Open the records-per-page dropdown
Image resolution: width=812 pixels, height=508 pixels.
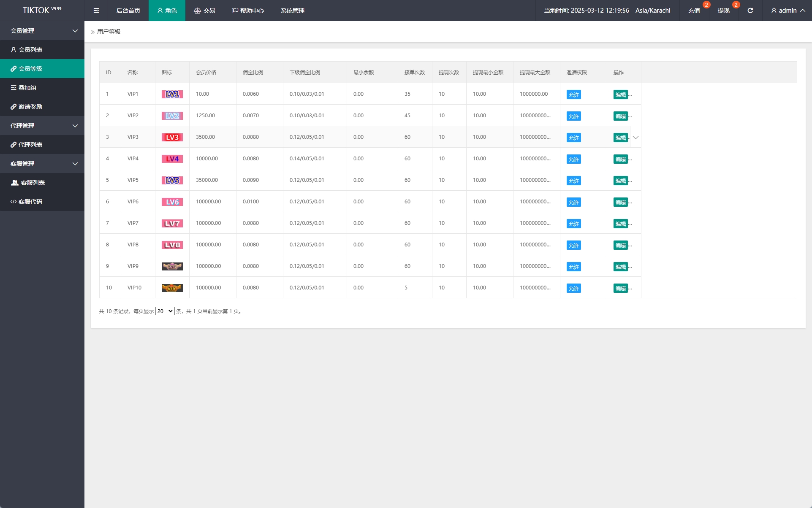165,311
